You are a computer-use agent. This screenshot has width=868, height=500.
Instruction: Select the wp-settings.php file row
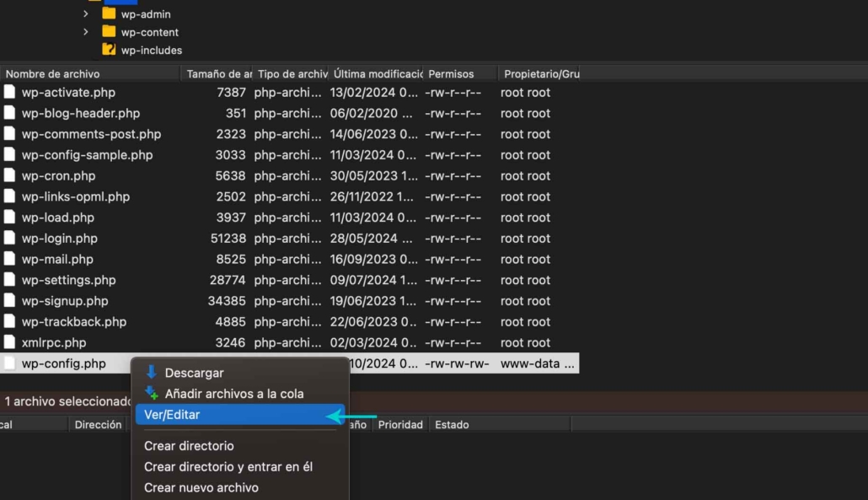tap(69, 280)
